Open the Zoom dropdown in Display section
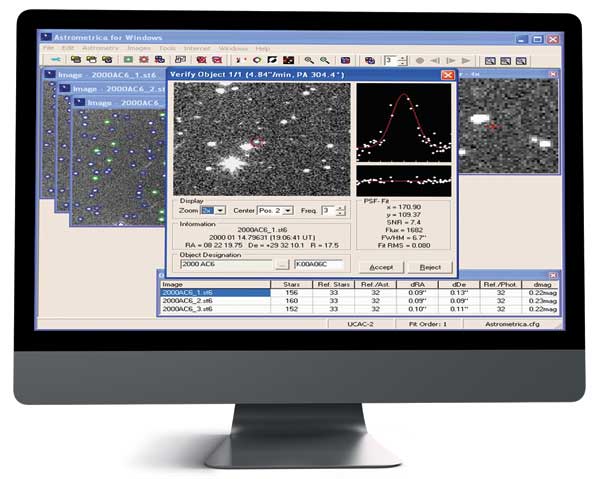The width and height of the screenshot is (600, 479). pyautogui.click(x=219, y=211)
